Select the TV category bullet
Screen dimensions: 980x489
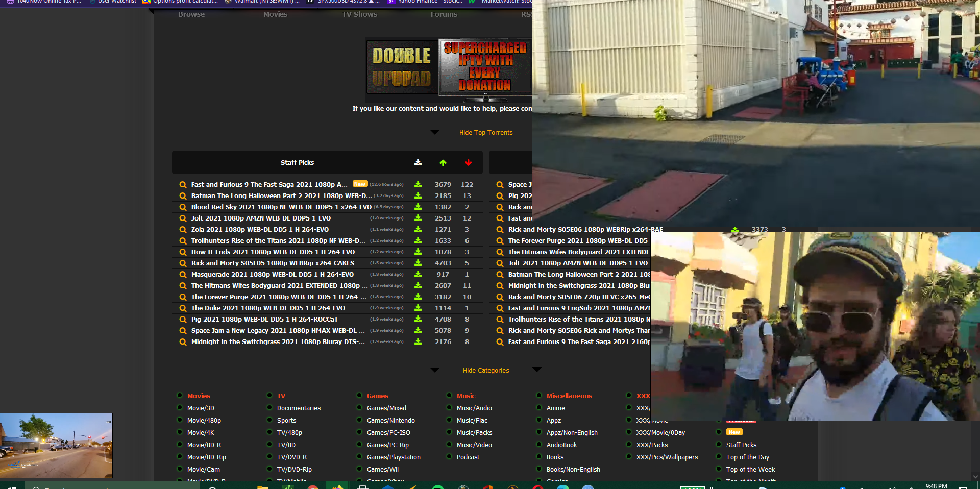(x=269, y=395)
